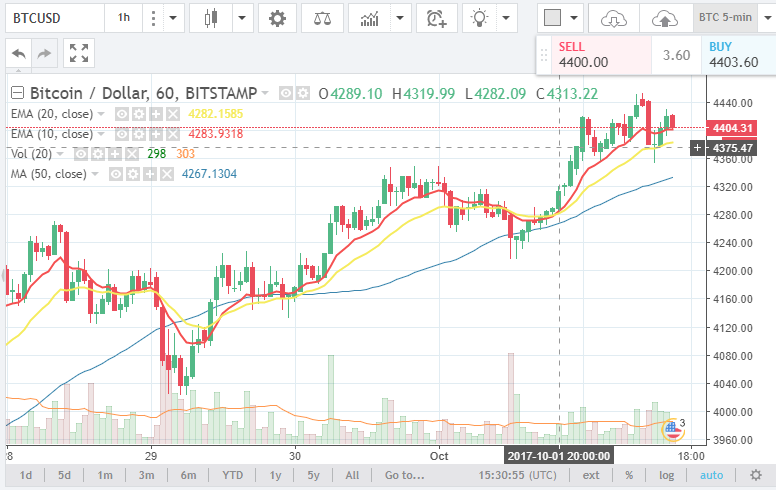Screen dimensions: 776x490
Task: Select the 3m time range
Action: (x=146, y=475)
